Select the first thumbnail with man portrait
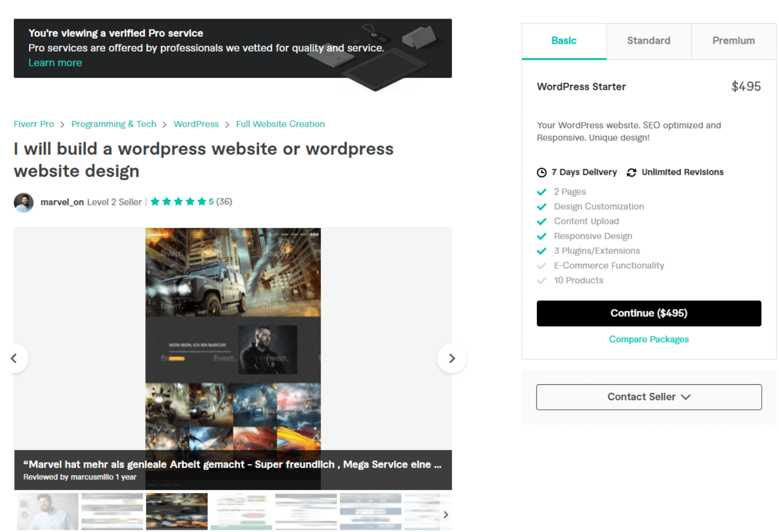This screenshot has height=532, width=779. coord(48,512)
